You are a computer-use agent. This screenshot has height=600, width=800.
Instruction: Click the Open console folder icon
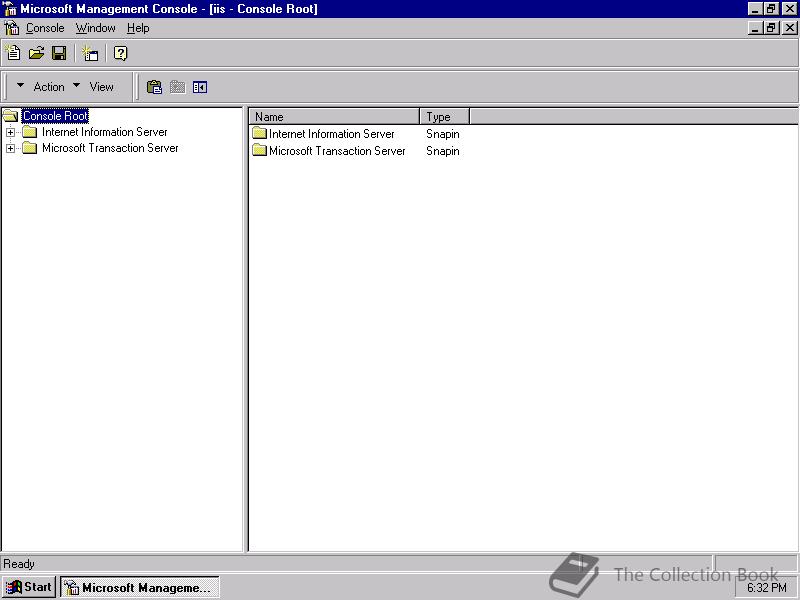[36, 53]
